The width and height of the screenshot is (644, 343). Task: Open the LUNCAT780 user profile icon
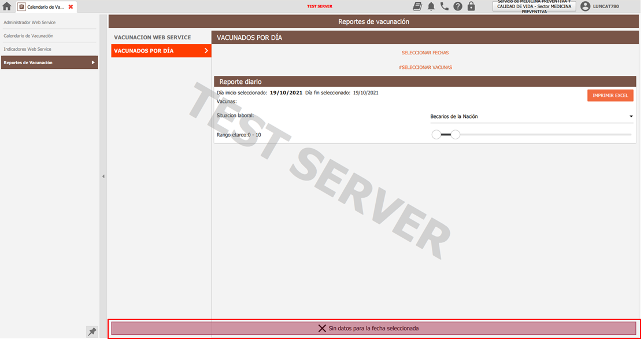(x=585, y=6)
